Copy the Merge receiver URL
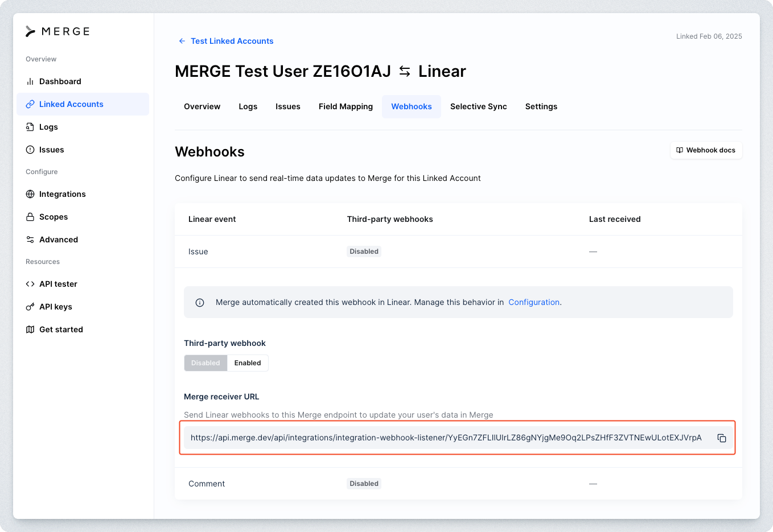This screenshot has width=773, height=532. click(x=722, y=438)
